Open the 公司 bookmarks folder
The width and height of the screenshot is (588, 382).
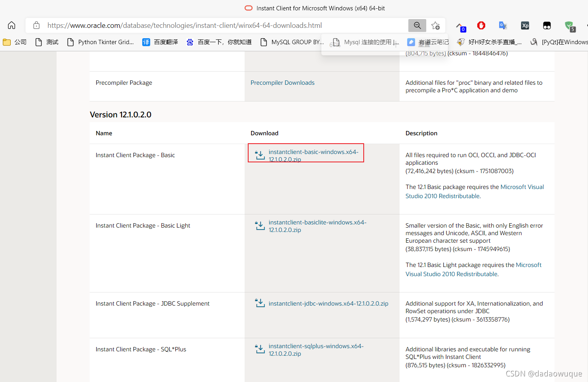[15, 42]
